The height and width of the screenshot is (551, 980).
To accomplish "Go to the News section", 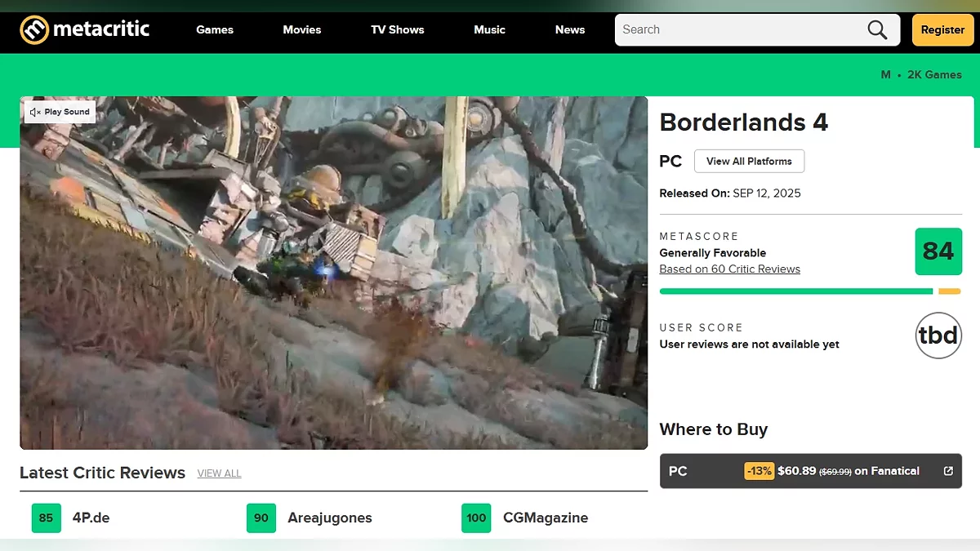I will coord(570,30).
